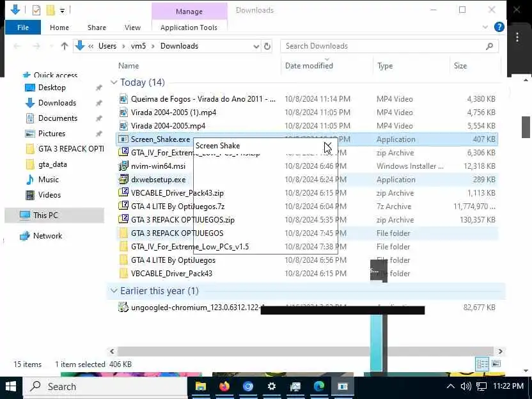The width and height of the screenshot is (532, 399).
Task: Open the Share ribbon tab
Action: point(97,27)
